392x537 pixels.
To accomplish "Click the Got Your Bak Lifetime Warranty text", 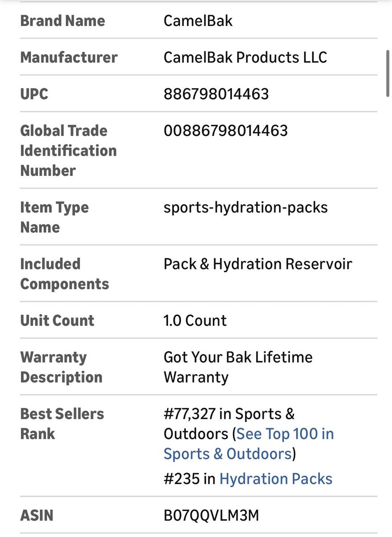I will (238, 367).
